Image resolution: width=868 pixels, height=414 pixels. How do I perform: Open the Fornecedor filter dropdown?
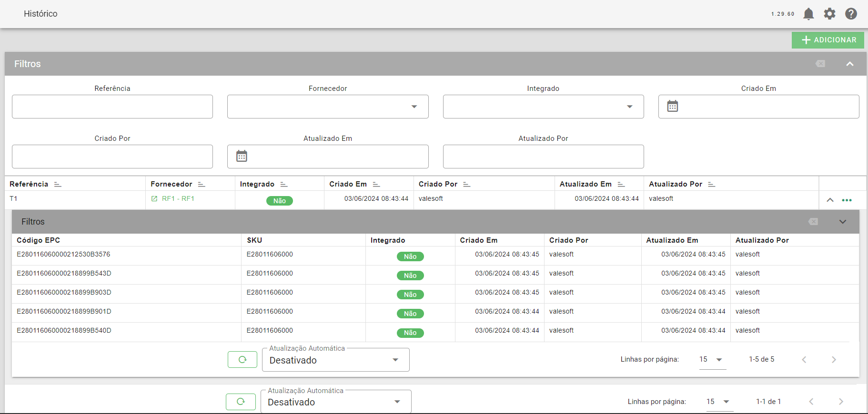pos(328,107)
